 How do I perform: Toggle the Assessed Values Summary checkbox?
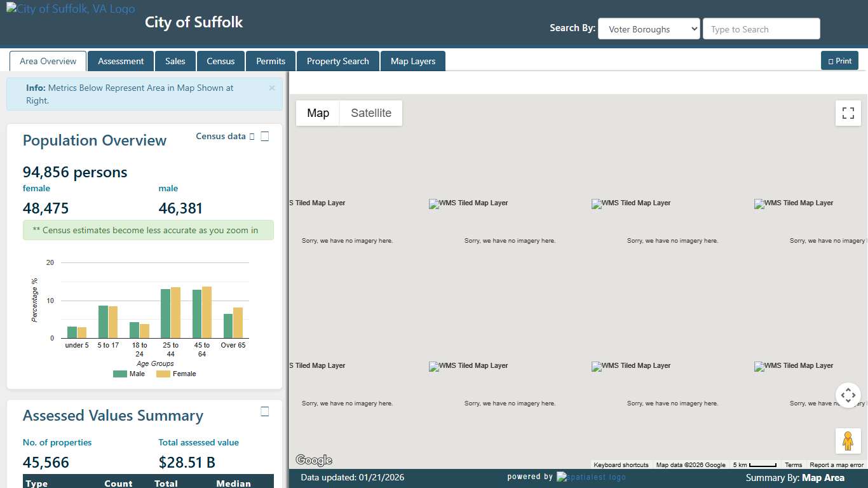(x=264, y=410)
